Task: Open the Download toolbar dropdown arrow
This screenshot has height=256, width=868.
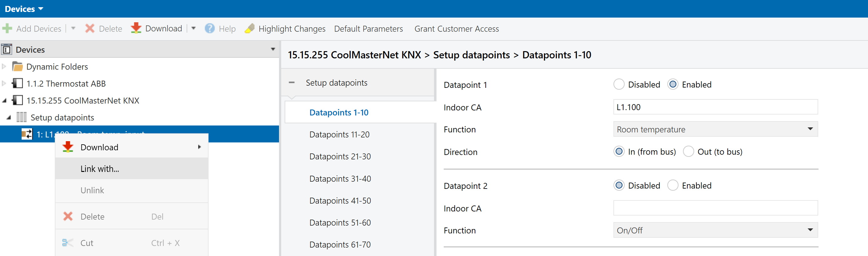Action: [x=194, y=28]
